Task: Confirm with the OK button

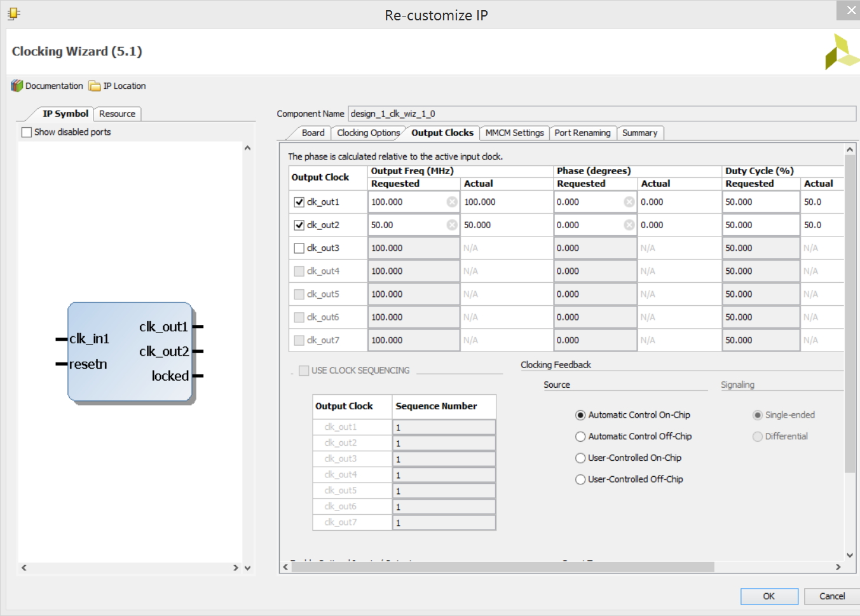Action: (x=769, y=596)
